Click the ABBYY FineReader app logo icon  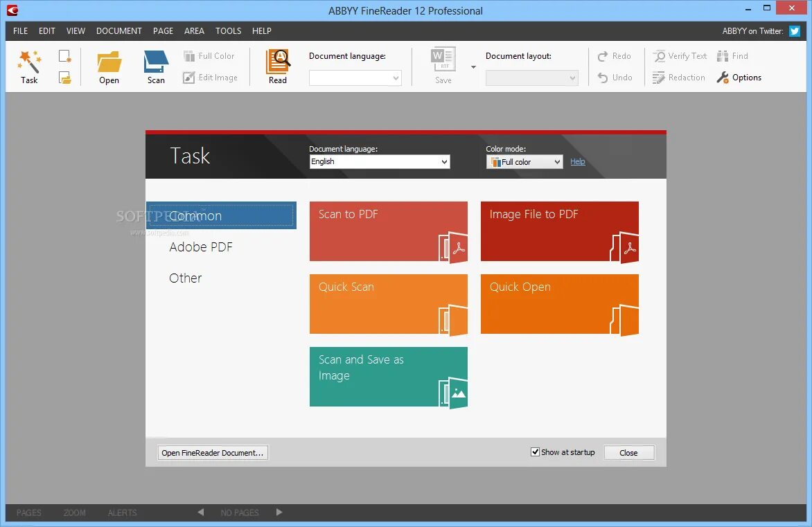(12, 10)
